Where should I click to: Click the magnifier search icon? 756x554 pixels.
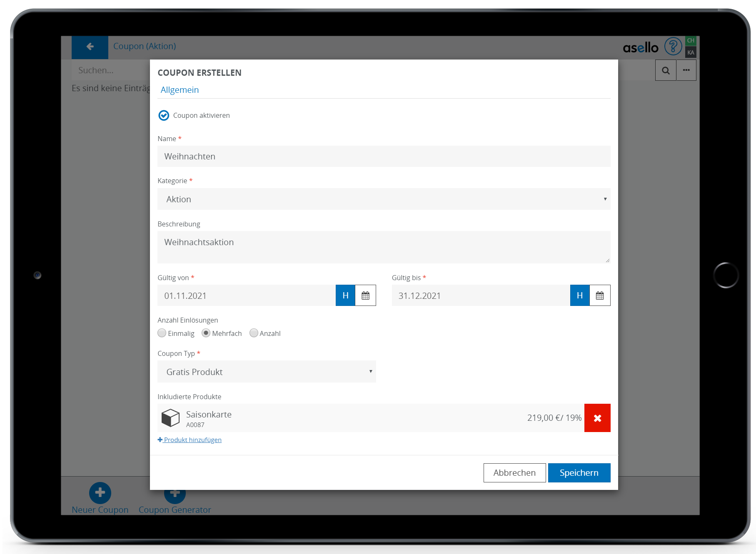pos(666,70)
